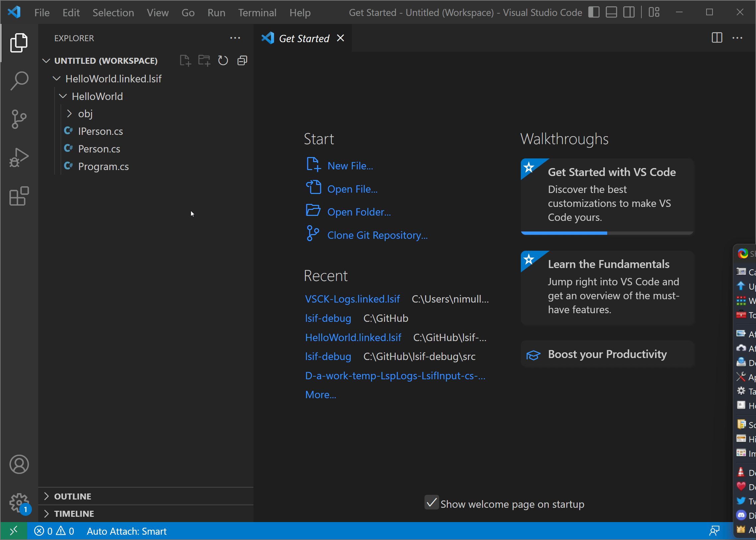Open recent HelloWorld.linked.lsif entry
756x540 pixels.
click(x=353, y=337)
